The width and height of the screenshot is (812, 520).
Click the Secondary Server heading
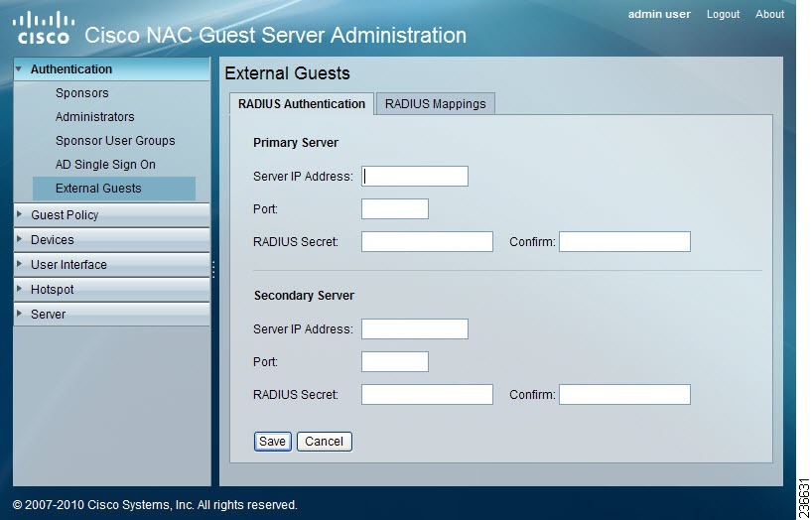tap(304, 295)
